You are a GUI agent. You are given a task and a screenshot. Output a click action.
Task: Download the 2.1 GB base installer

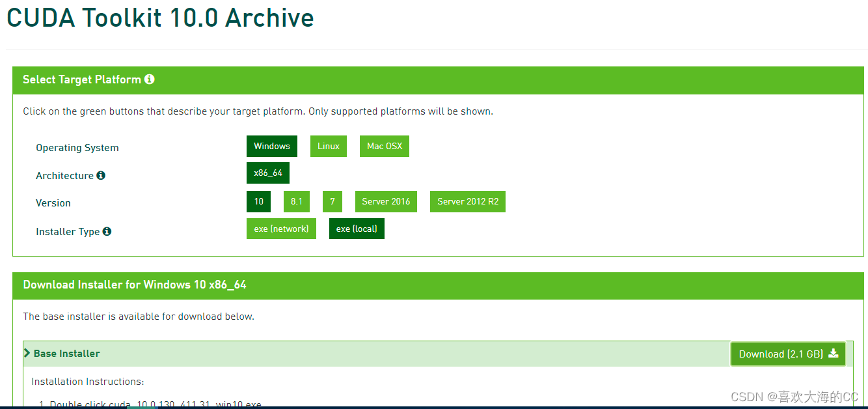pos(788,354)
